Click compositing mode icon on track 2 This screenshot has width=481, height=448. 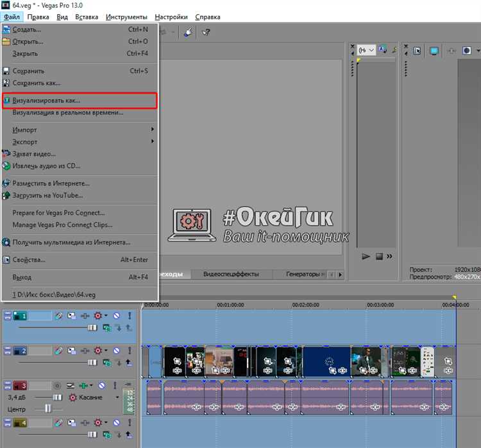point(107,363)
